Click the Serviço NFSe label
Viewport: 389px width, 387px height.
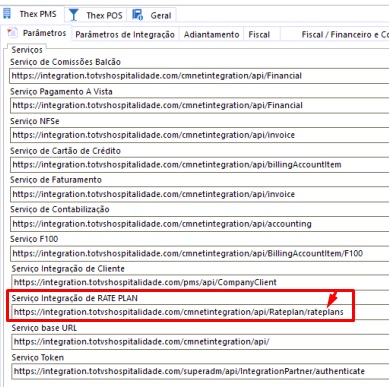[x=35, y=121]
